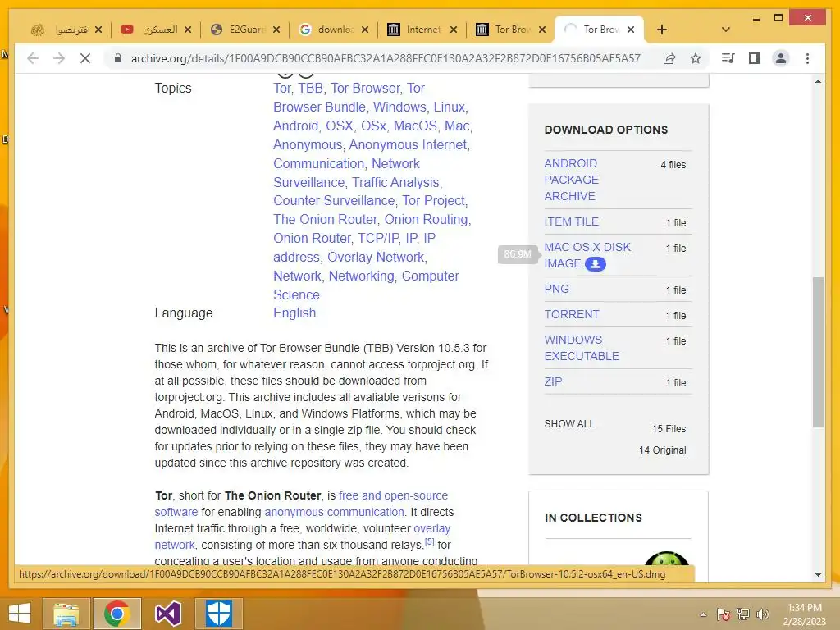Toggle the browser side panel icon
The height and width of the screenshot is (630, 840).
(755, 58)
